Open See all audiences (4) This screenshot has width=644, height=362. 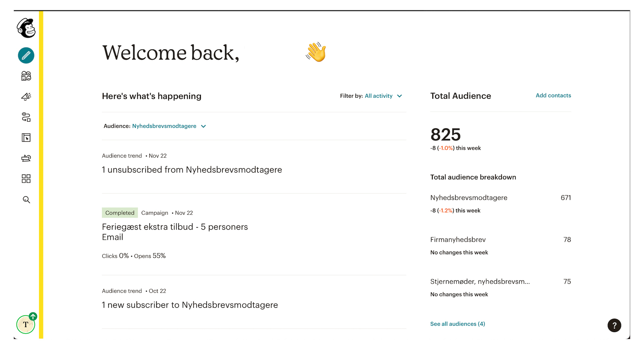[457, 324]
